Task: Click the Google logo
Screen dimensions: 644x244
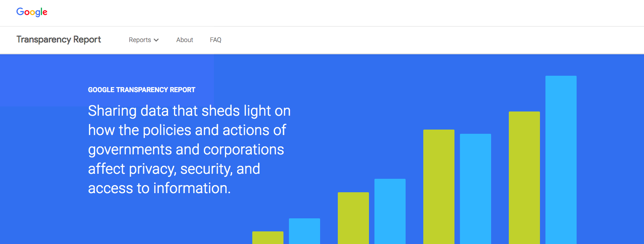Action: (x=32, y=12)
